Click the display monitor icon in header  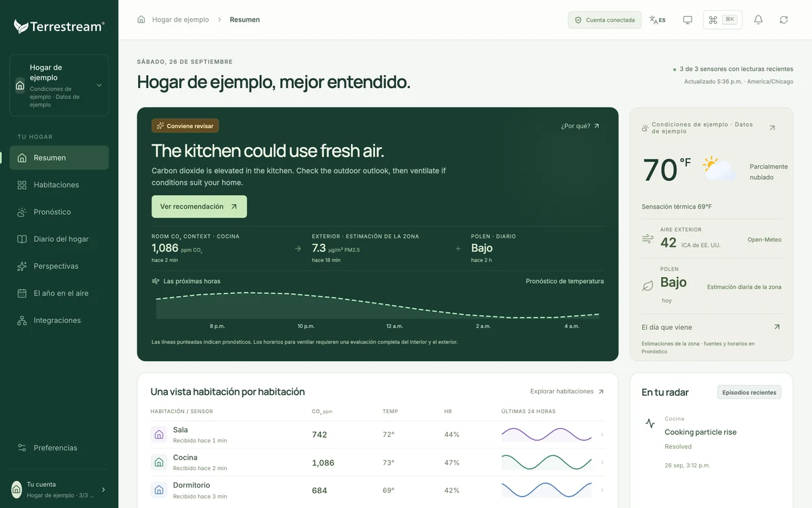click(x=687, y=20)
